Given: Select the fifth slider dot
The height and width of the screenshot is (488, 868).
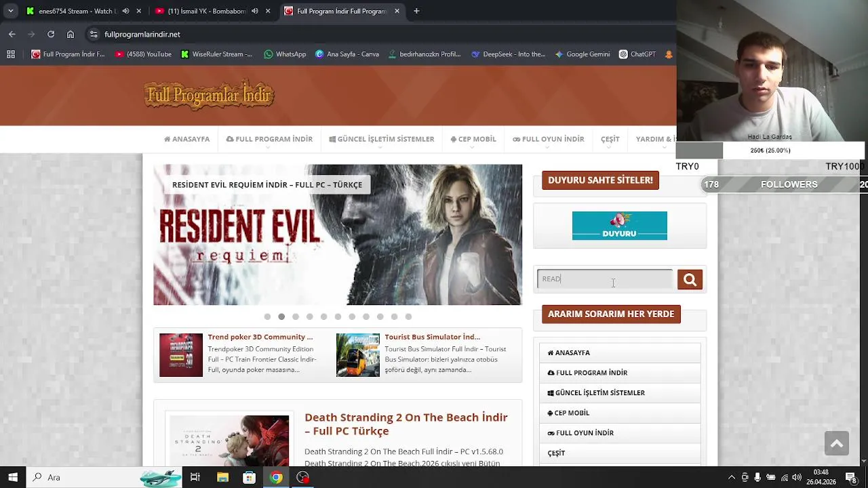Looking at the screenshot, I should [323, 317].
